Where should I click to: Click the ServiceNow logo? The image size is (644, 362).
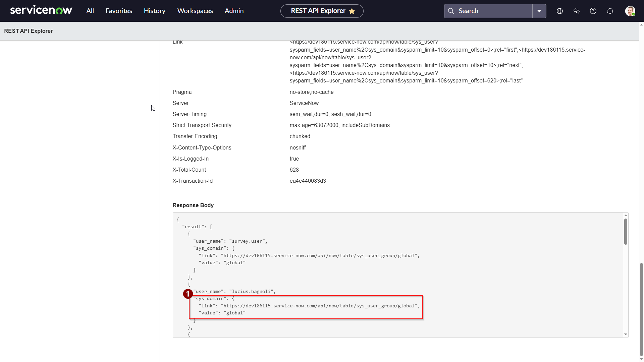tap(41, 11)
